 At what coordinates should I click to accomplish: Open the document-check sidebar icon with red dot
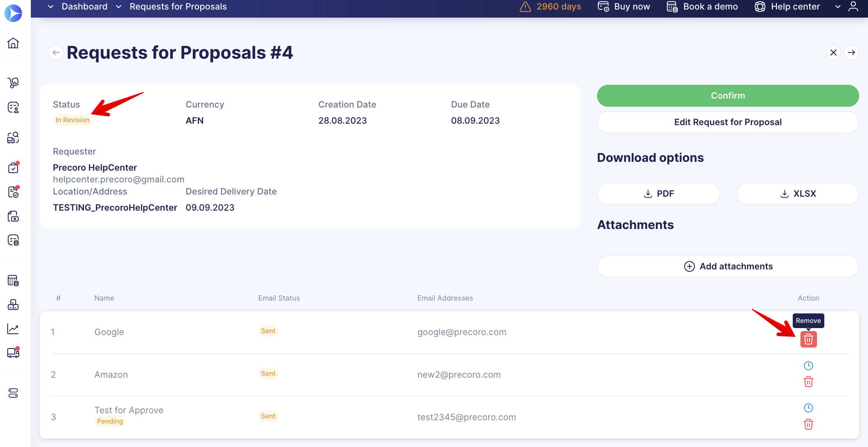13,192
